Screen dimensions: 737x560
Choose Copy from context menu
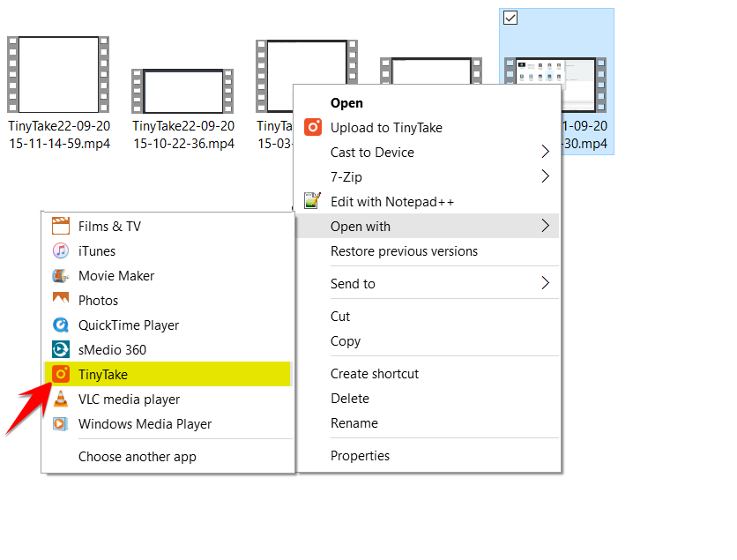[428, 341]
